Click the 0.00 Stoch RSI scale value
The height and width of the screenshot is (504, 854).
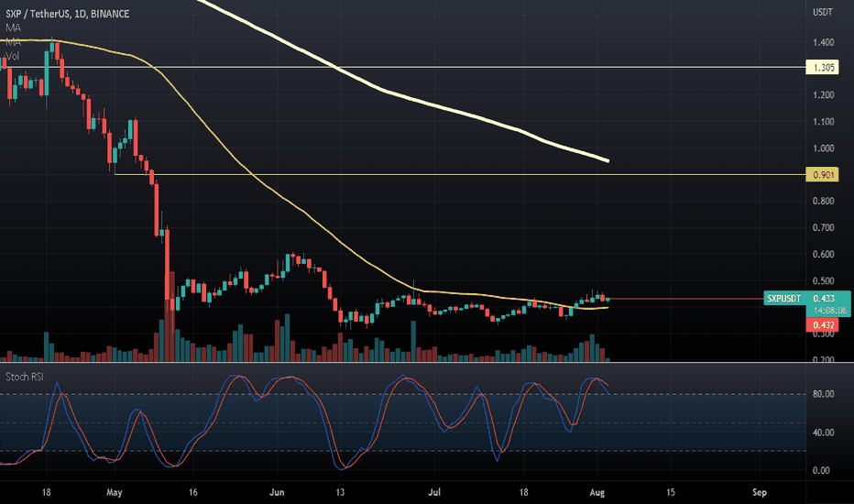[823, 471]
